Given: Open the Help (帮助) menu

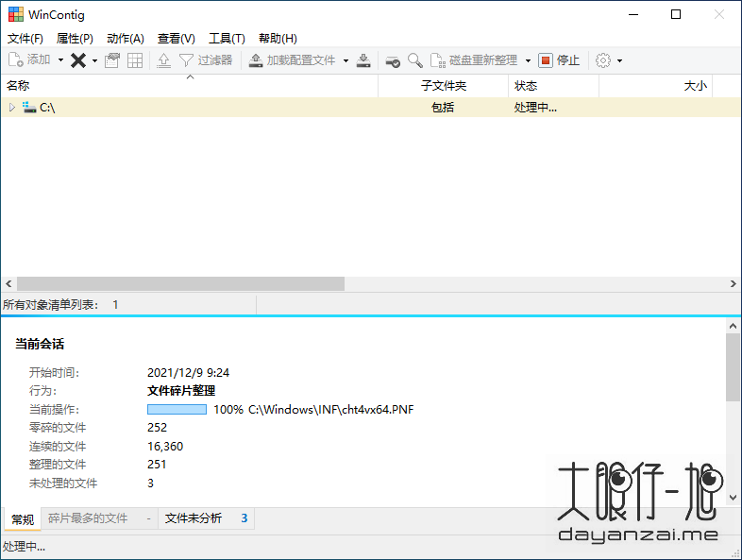Looking at the screenshot, I should pyautogui.click(x=278, y=39).
